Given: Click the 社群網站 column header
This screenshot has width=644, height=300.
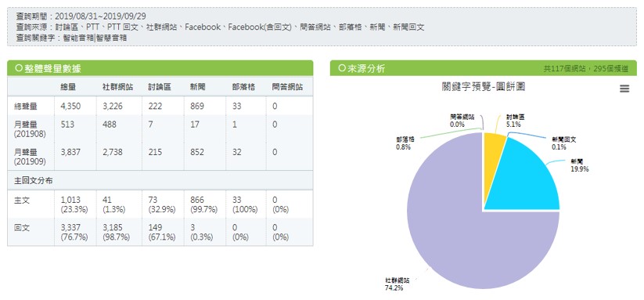Looking at the screenshot, I should point(117,87).
